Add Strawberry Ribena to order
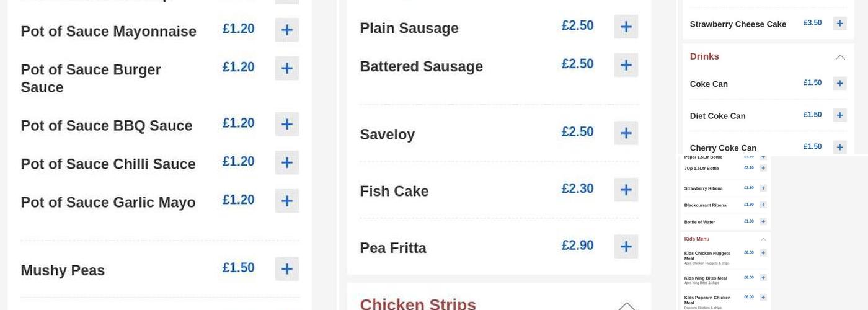 pyautogui.click(x=763, y=188)
